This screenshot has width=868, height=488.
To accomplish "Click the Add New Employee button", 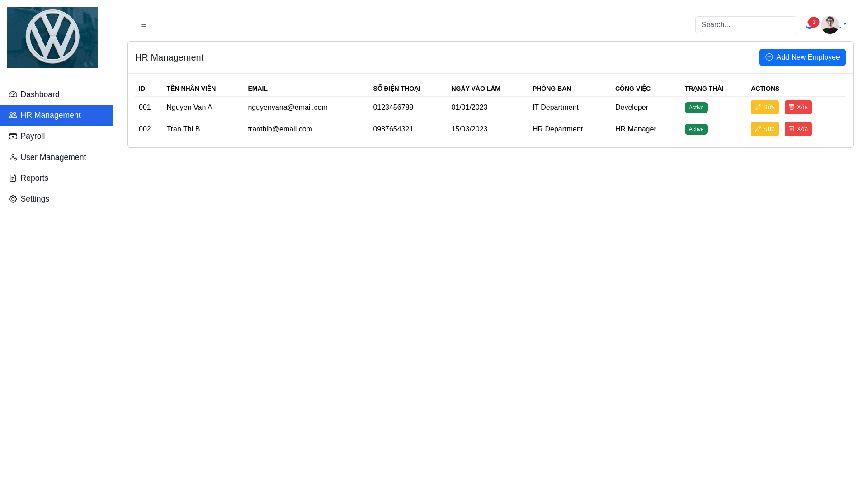I will coord(802,57).
